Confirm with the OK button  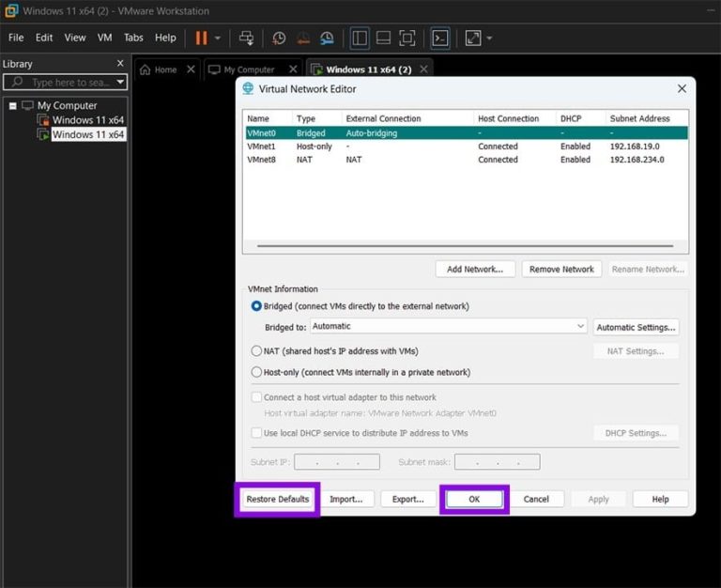(474, 499)
